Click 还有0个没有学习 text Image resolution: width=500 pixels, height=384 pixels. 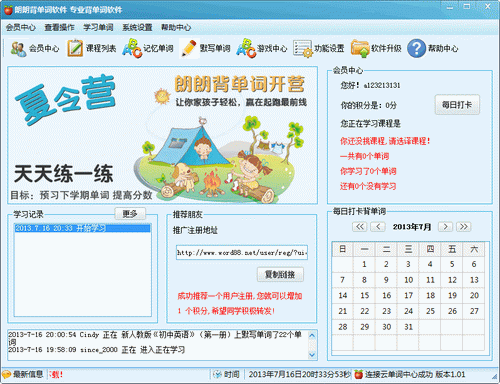tap(368, 186)
